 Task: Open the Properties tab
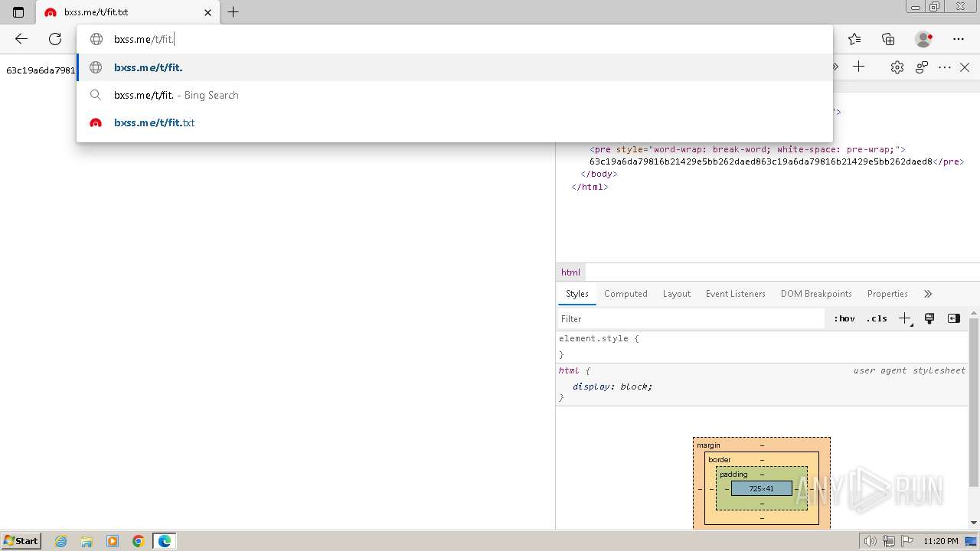[887, 294]
